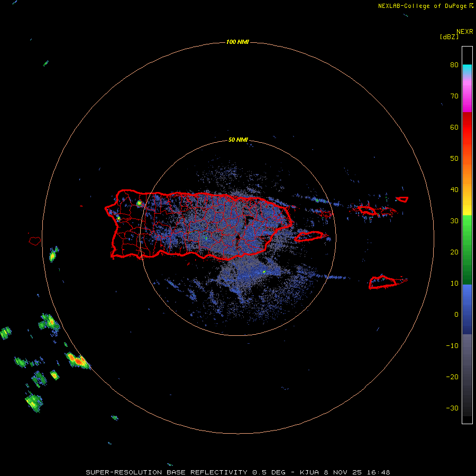
Task: Click the 50 value on the dBZ scale
Action: tap(454, 159)
